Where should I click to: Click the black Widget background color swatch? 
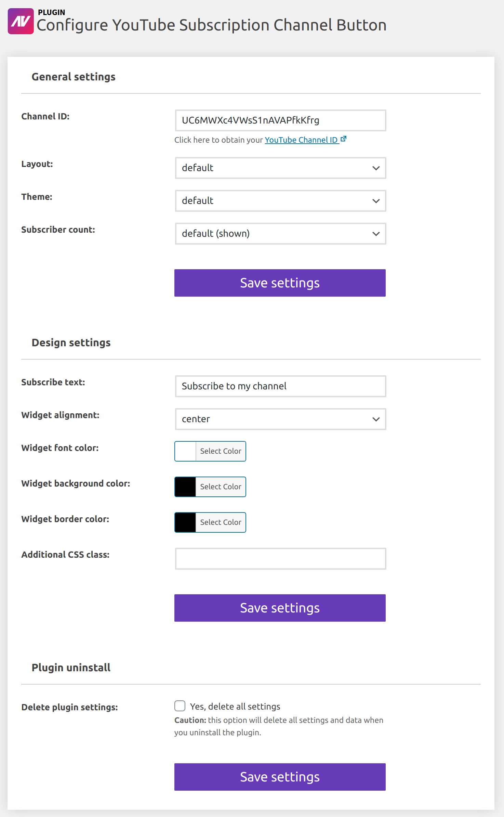185,487
